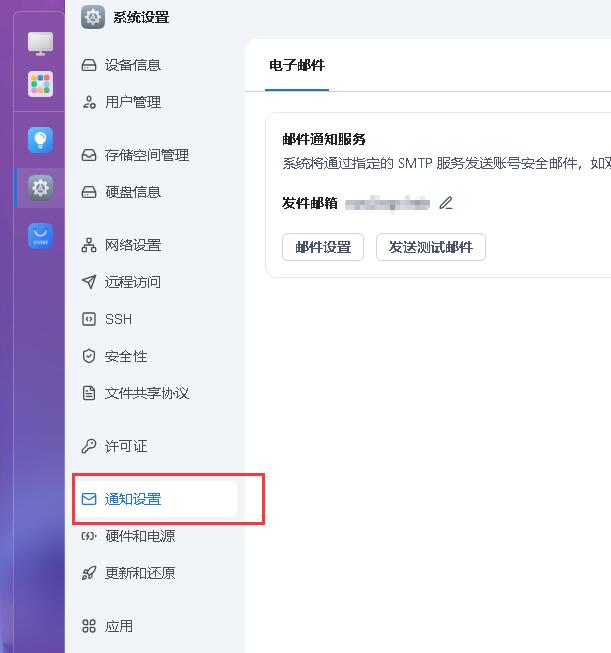
Task: Click the 系统设置 window title text
Action: pyautogui.click(x=141, y=17)
